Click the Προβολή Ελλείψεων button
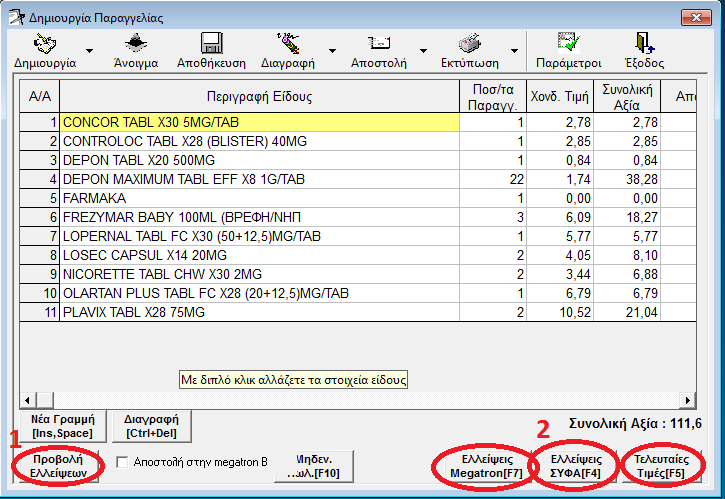 (58, 466)
